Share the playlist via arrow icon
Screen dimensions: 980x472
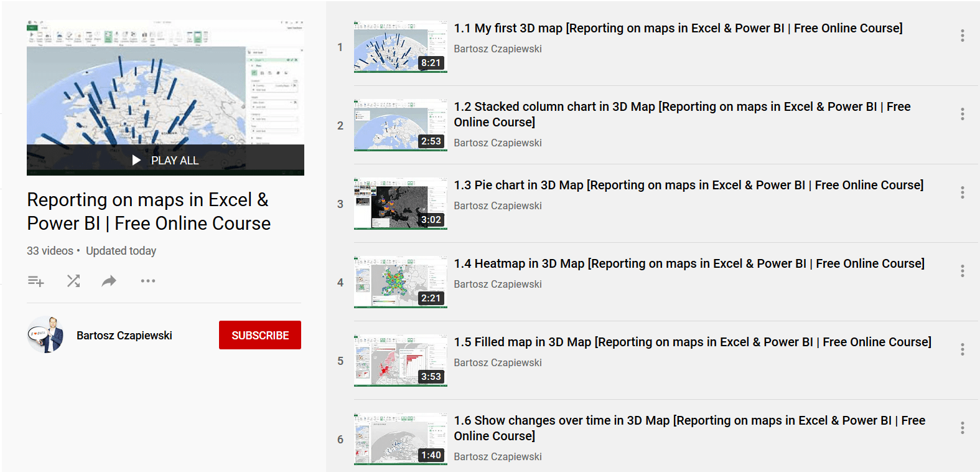(x=109, y=281)
